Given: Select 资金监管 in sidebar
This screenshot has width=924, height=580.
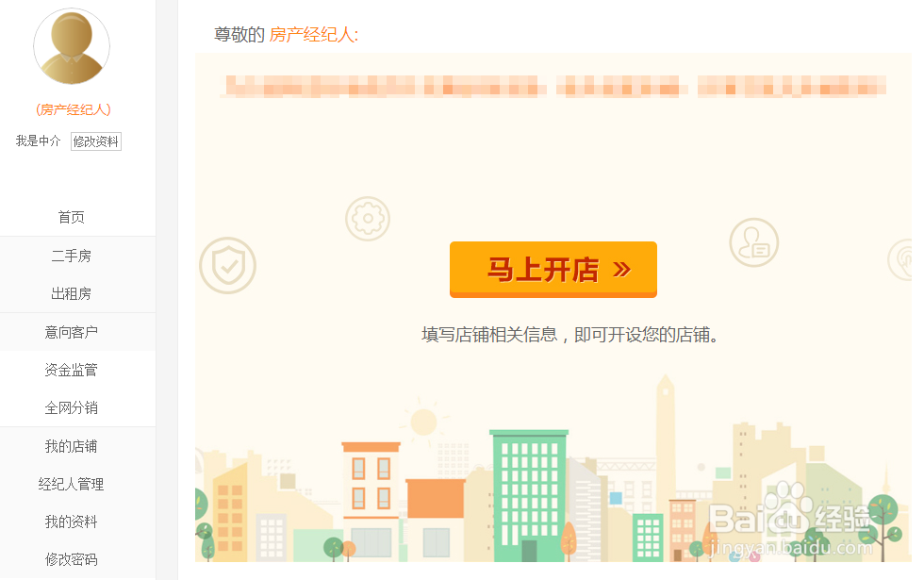Looking at the screenshot, I should point(72,370).
